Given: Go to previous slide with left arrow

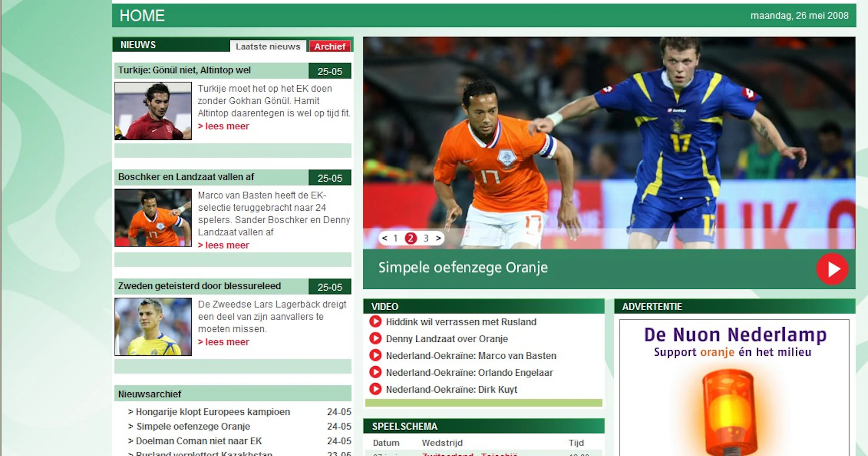Looking at the screenshot, I should point(384,238).
